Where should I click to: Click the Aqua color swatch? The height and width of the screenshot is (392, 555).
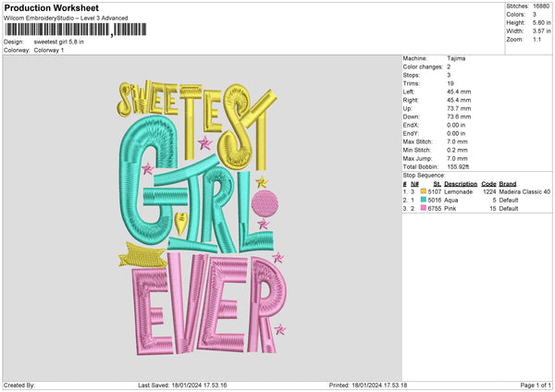click(x=424, y=200)
